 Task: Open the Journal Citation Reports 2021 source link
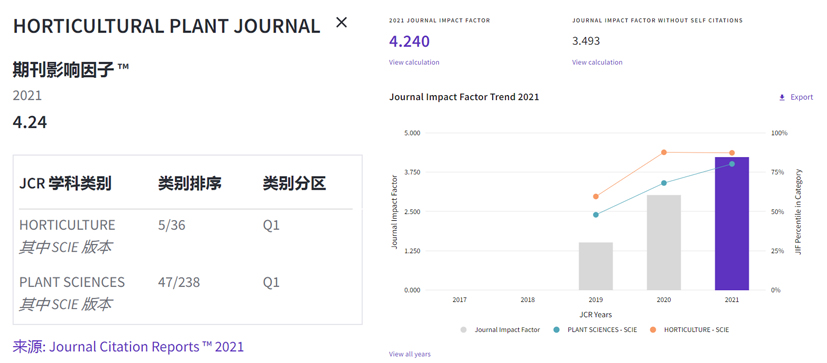pyautogui.click(x=128, y=347)
